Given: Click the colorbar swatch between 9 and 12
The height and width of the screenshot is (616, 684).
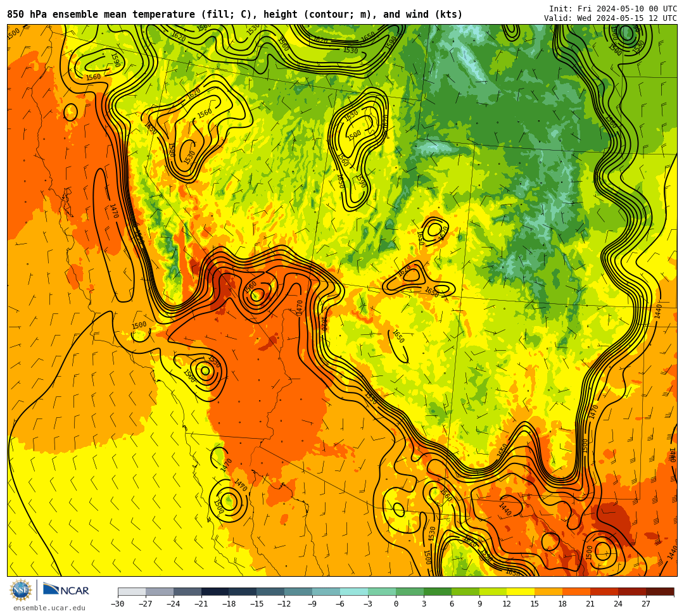Looking at the screenshot, I should 493,591.
